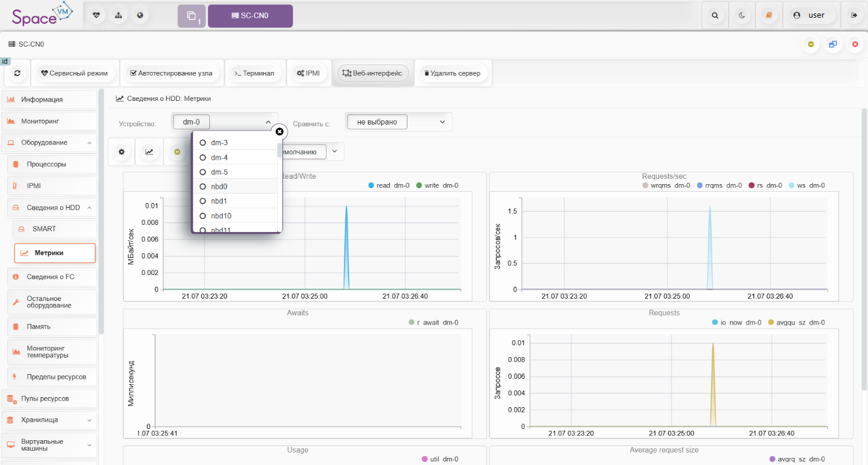Screen dimensions: 868x465
Task: Click the Терминал button
Action: pyautogui.click(x=254, y=73)
